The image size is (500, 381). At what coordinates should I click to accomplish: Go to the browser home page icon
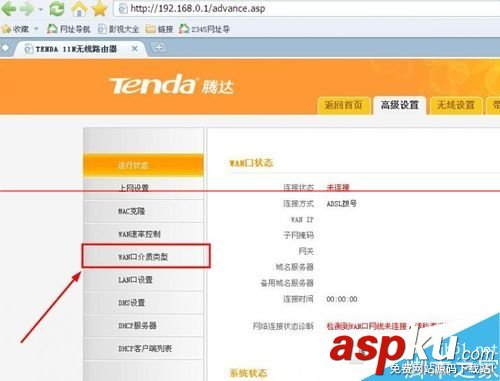[x=79, y=9]
